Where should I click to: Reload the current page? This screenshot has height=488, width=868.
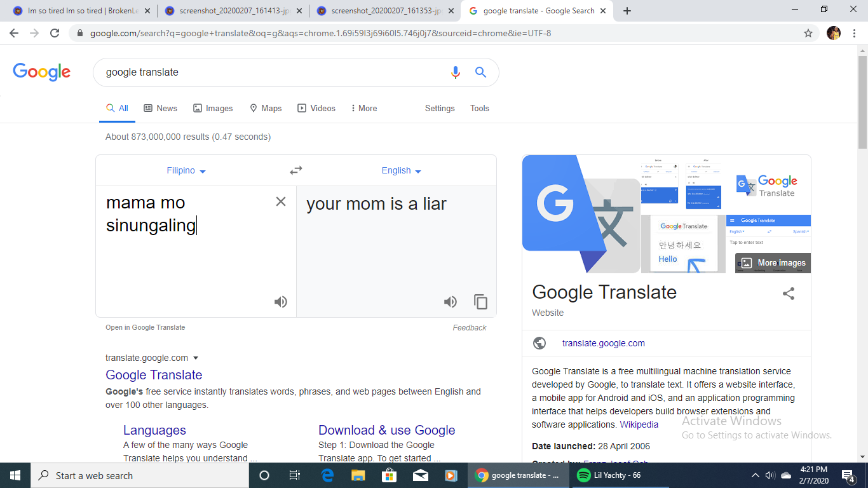click(55, 33)
